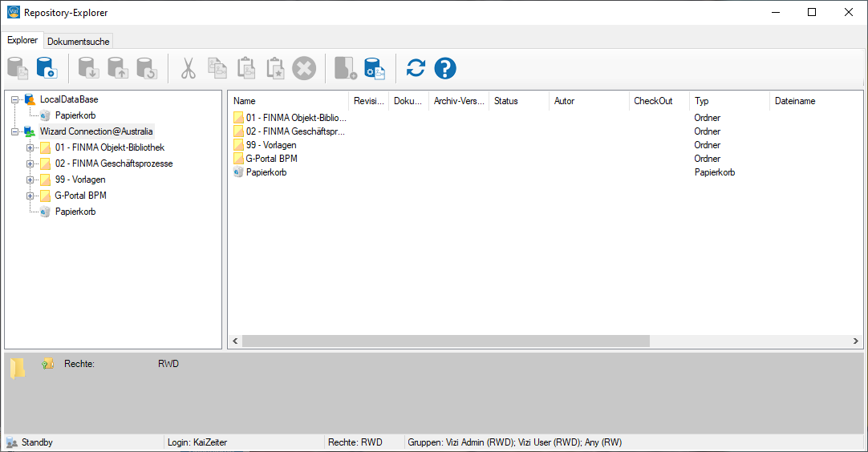Collapse the Wizard Connection@Australia node

point(15,132)
